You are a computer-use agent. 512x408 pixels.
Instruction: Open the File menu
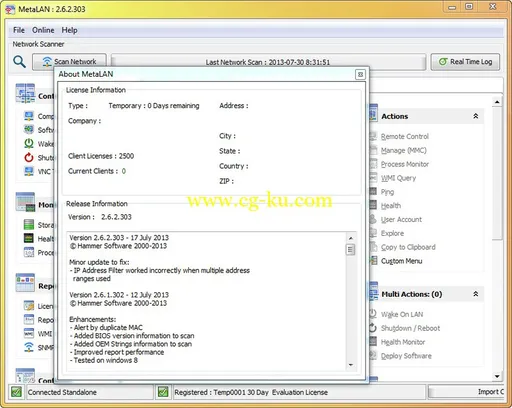[x=19, y=30]
